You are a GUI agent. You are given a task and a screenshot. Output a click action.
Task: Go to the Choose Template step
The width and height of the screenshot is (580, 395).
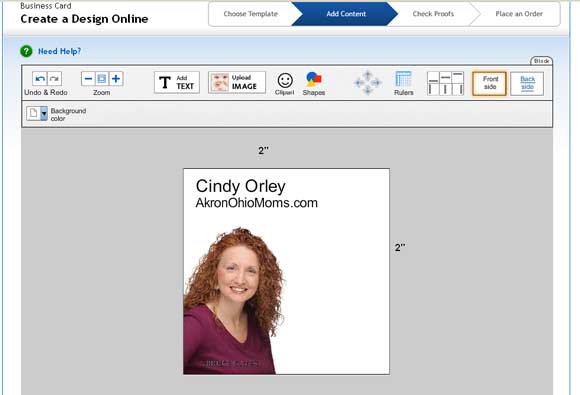[x=250, y=14]
